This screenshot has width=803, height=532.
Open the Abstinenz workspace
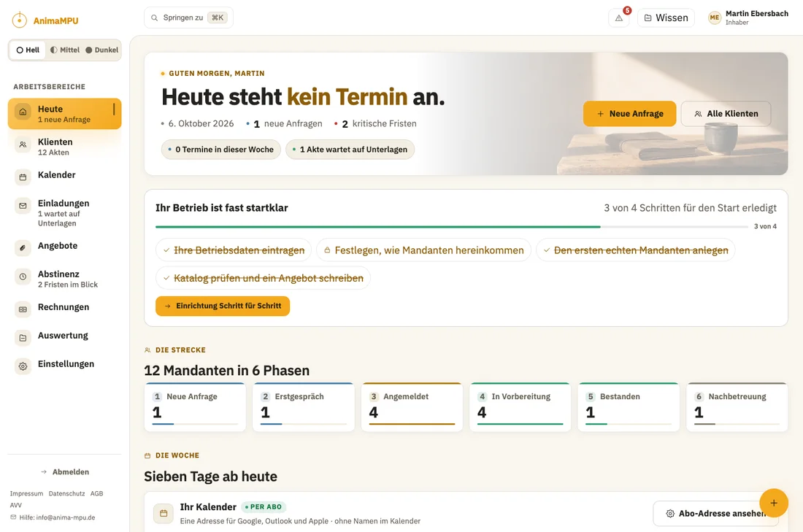point(64,279)
